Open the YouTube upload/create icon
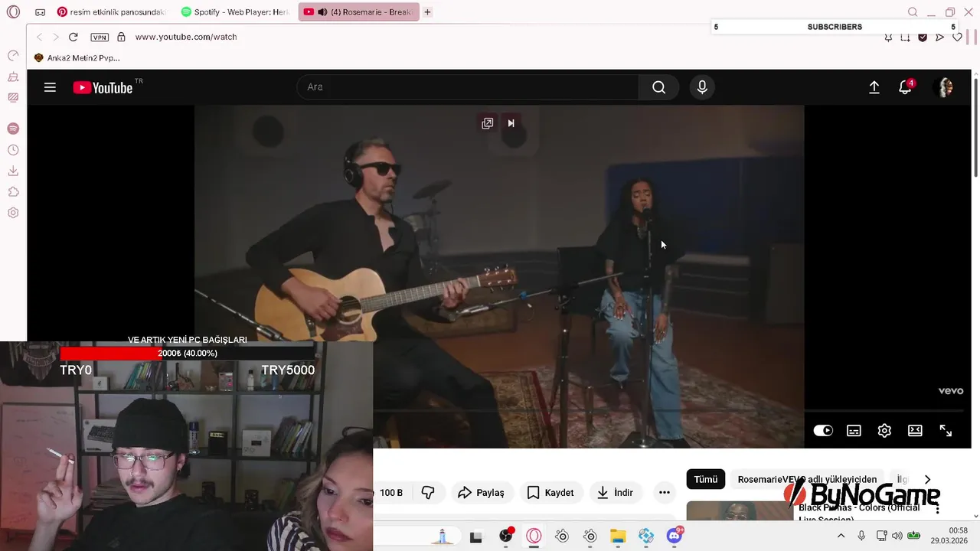Viewport: 980px width, 551px height. pos(874,87)
